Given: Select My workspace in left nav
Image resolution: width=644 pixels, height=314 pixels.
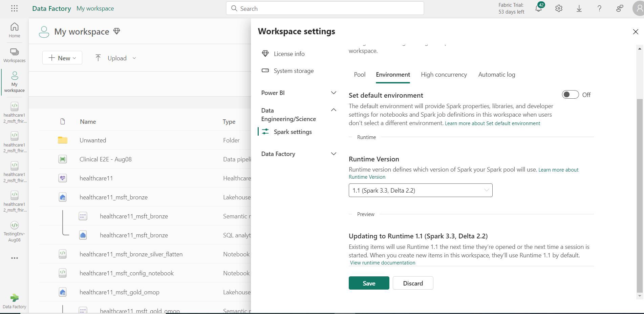Looking at the screenshot, I should pos(14,82).
